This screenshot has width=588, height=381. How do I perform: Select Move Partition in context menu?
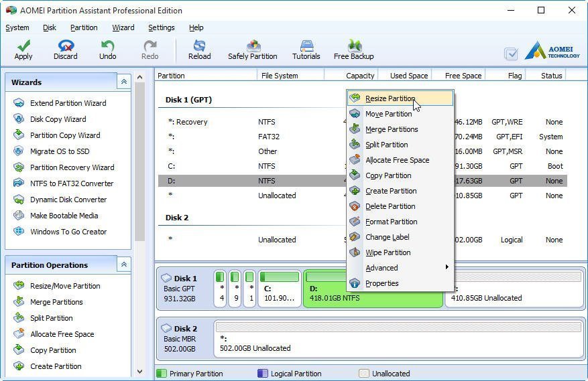400,114
